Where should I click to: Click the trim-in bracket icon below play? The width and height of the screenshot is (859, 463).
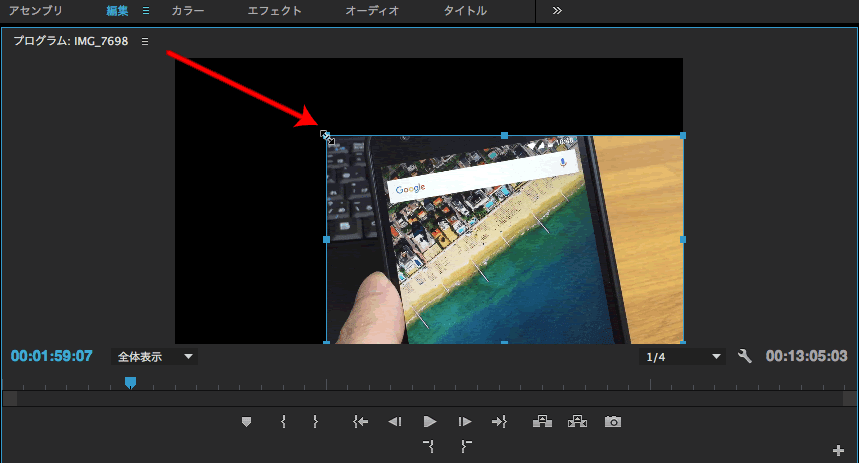(428, 446)
